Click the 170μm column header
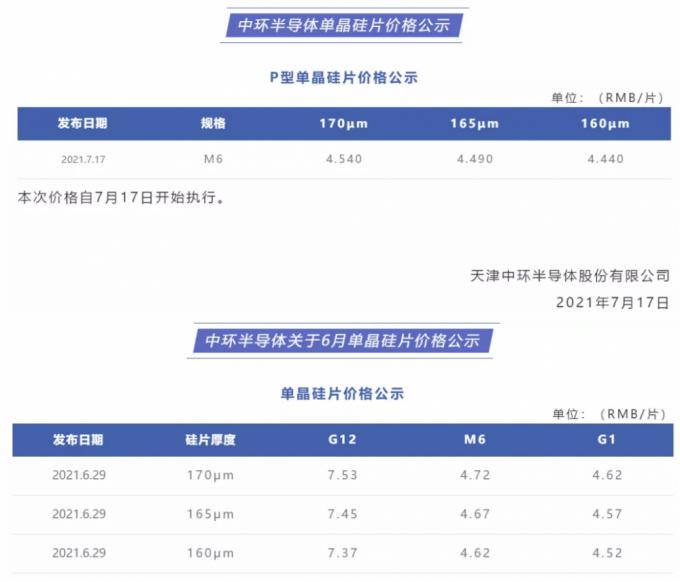Screen dimensions: 680x582 coord(344,124)
